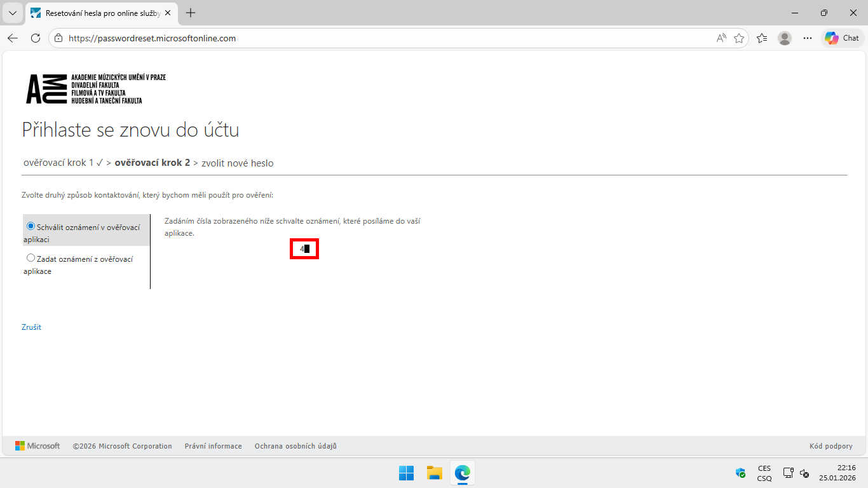Open Právní informace in the footer

click(x=213, y=445)
